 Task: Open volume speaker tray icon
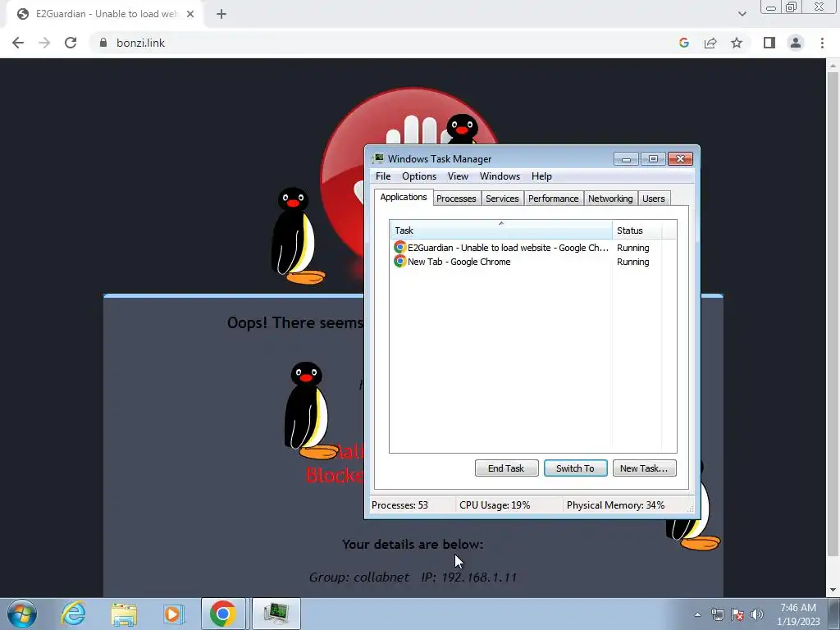point(757,614)
